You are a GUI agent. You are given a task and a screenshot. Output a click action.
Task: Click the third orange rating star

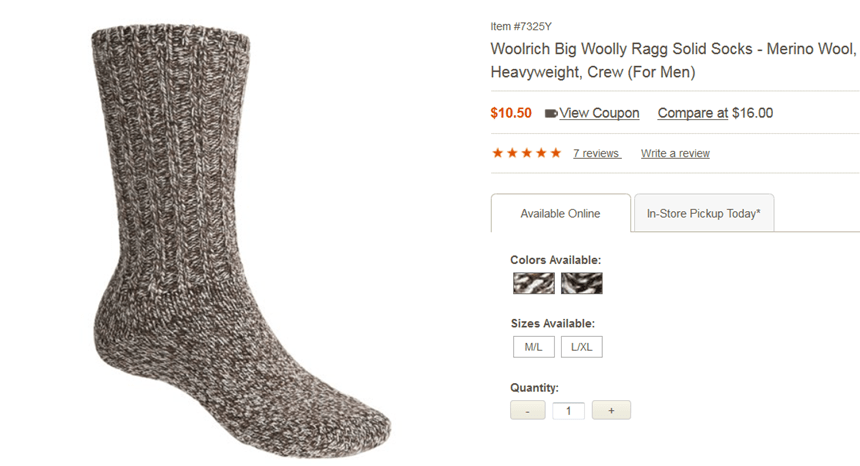coord(526,153)
